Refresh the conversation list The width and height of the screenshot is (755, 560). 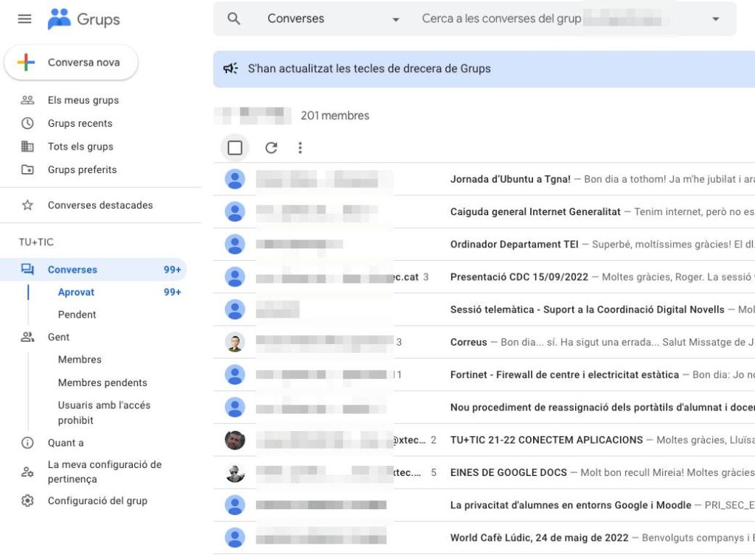(271, 147)
